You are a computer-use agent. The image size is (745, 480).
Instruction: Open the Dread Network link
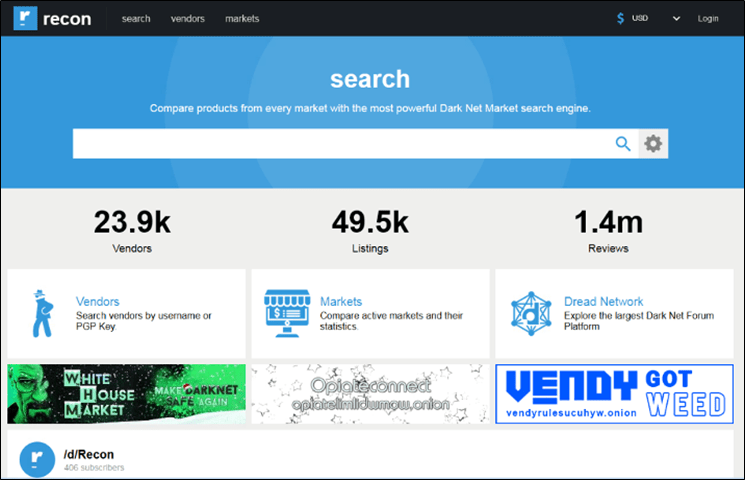coord(603,301)
